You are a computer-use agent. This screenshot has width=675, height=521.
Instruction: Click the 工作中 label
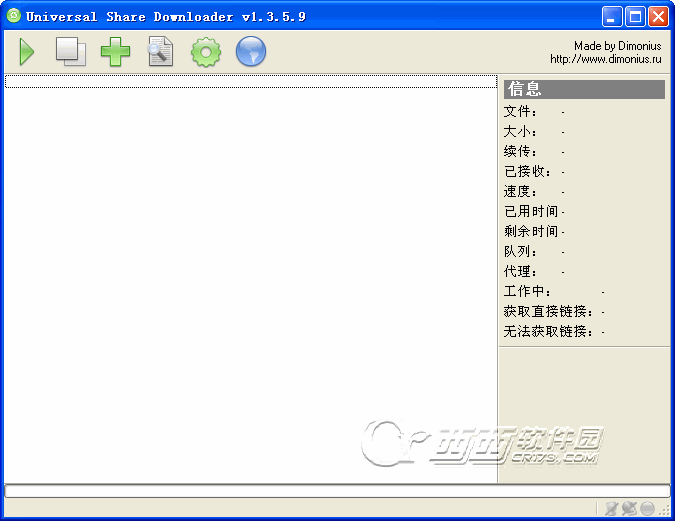(x=527, y=292)
